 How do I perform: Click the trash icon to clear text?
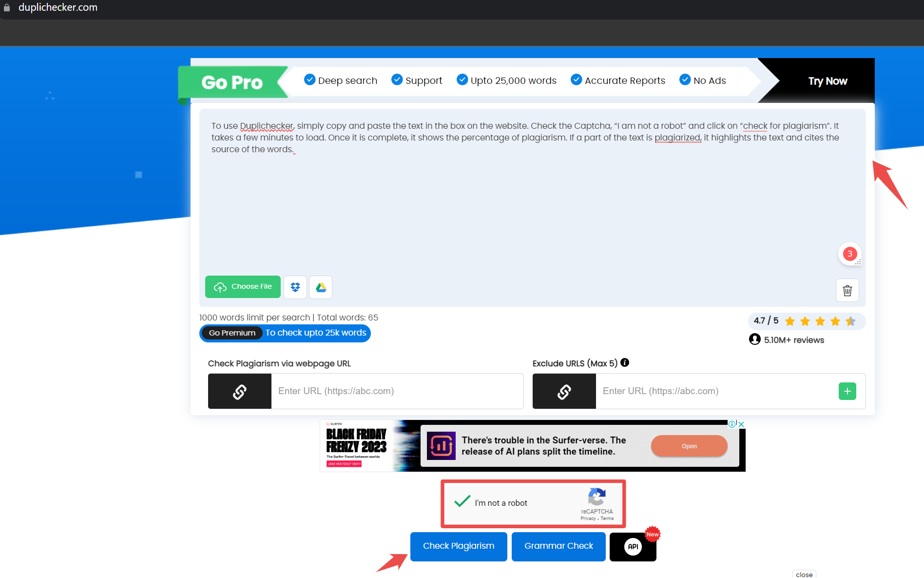click(847, 290)
